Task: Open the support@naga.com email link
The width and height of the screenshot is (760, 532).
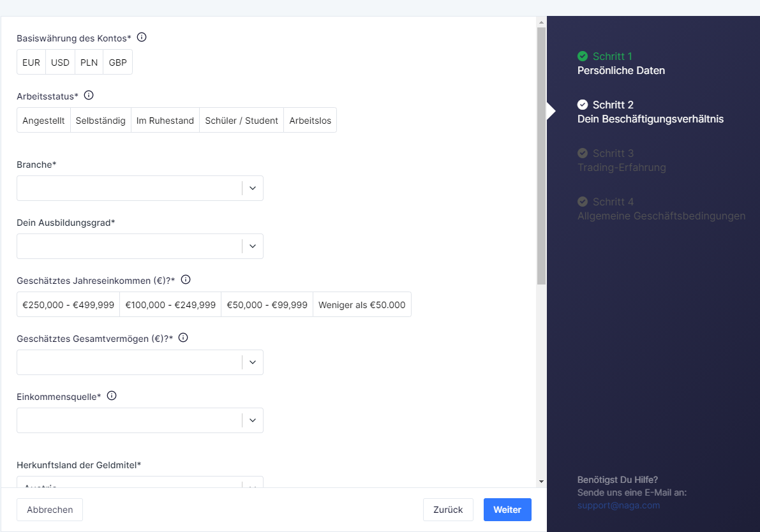Action: click(618, 505)
